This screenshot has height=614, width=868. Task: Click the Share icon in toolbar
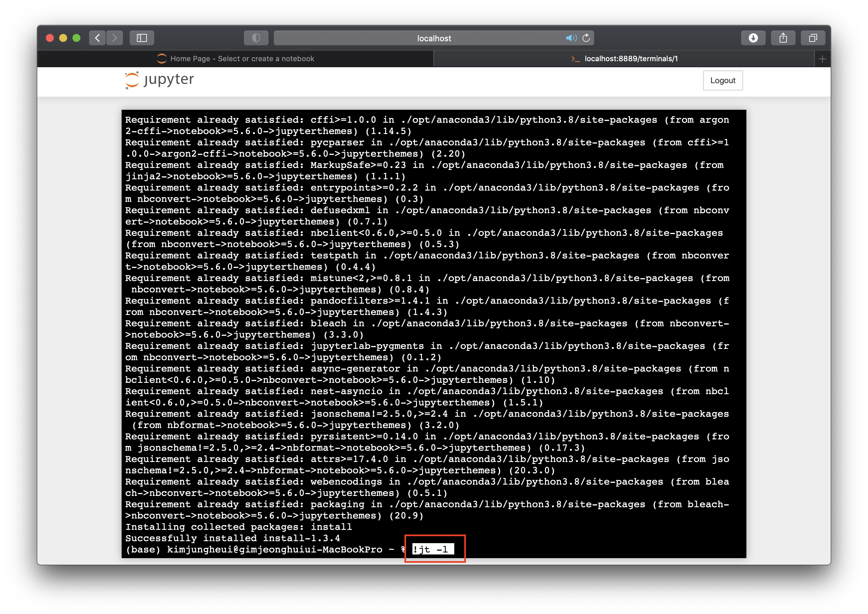(783, 38)
